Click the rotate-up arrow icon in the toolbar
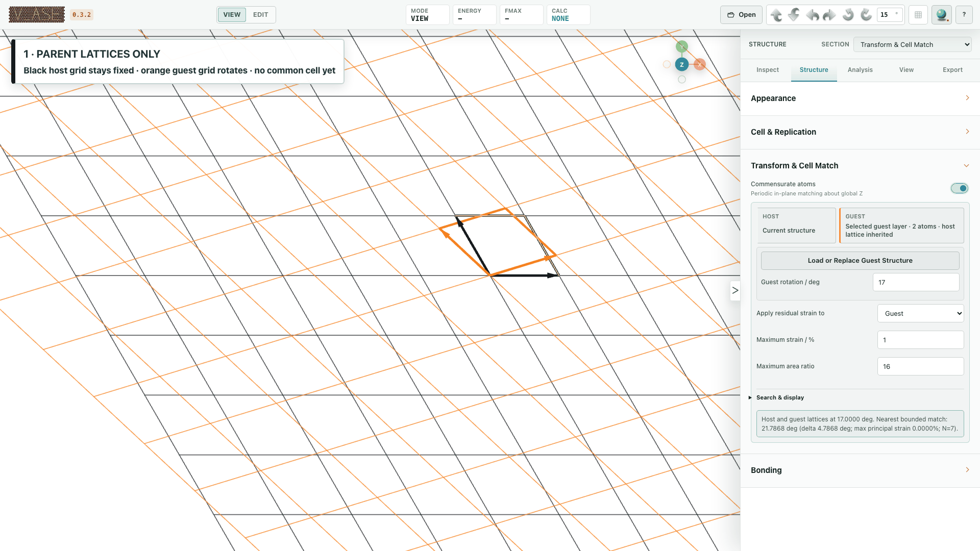This screenshot has width=980, height=551. pyautogui.click(x=776, y=15)
